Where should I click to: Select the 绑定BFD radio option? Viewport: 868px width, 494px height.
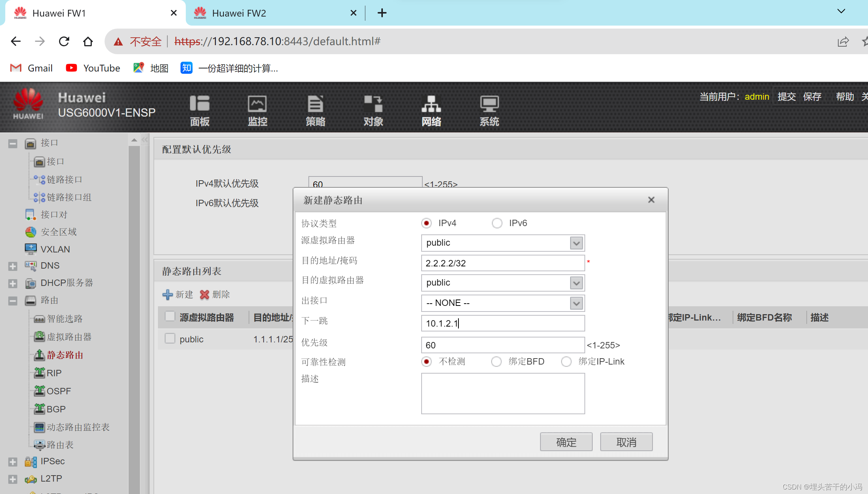click(496, 362)
